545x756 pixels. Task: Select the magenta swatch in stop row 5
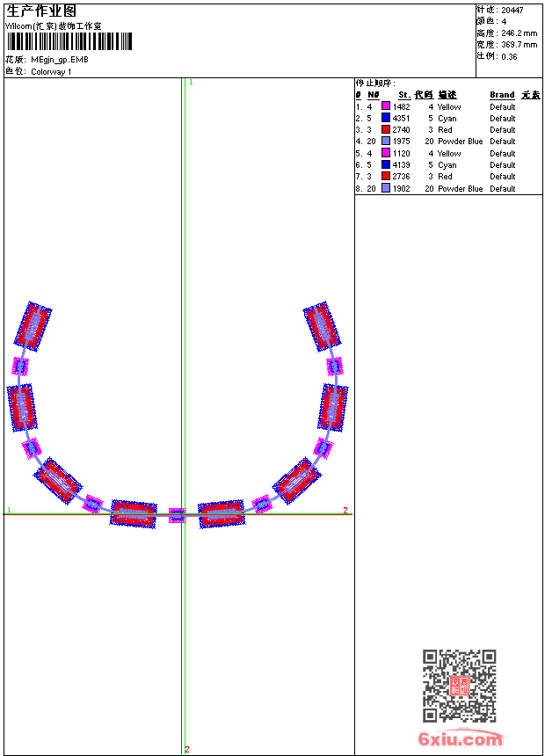click(x=386, y=153)
